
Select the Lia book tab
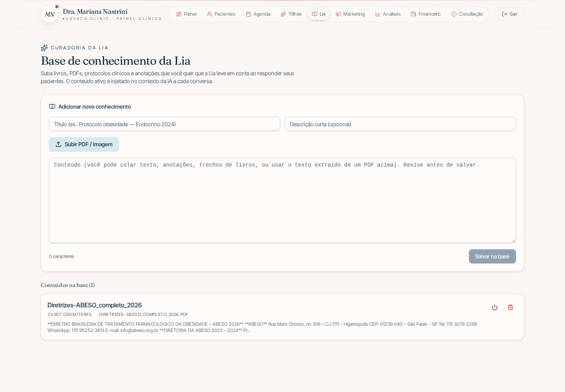coord(319,14)
